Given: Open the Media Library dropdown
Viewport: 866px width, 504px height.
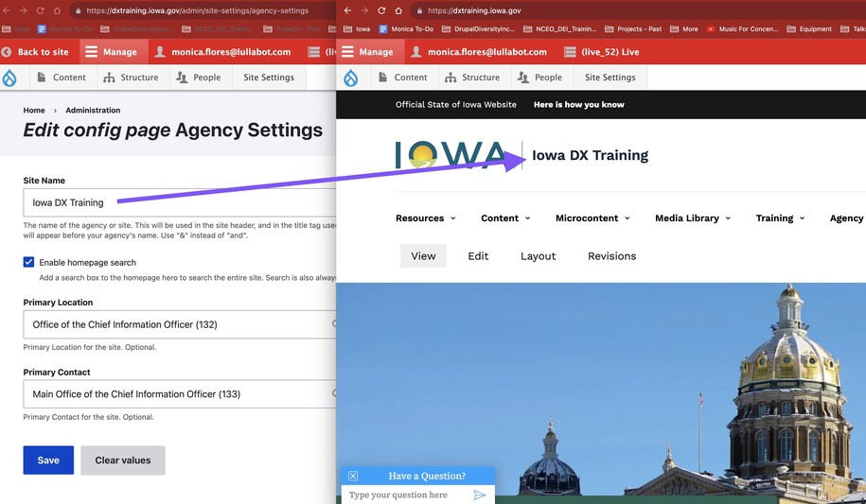Looking at the screenshot, I should [x=692, y=218].
